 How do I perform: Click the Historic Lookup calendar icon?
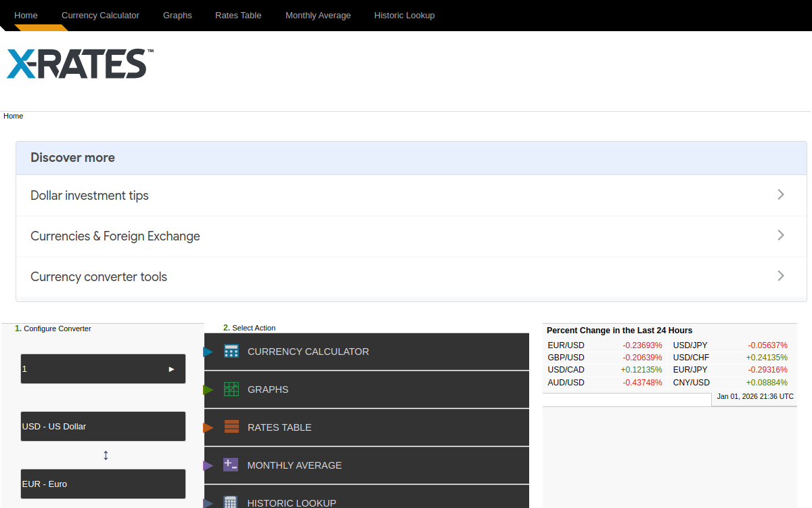pyautogui.click(x=231, y=502)
